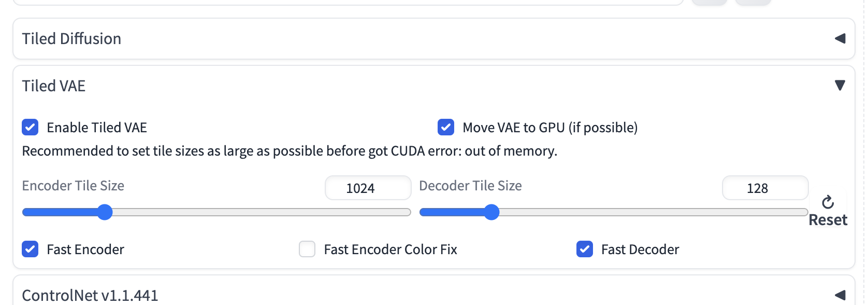Click the "Fast Encoder Color Fix" label text

coord(390,249)
